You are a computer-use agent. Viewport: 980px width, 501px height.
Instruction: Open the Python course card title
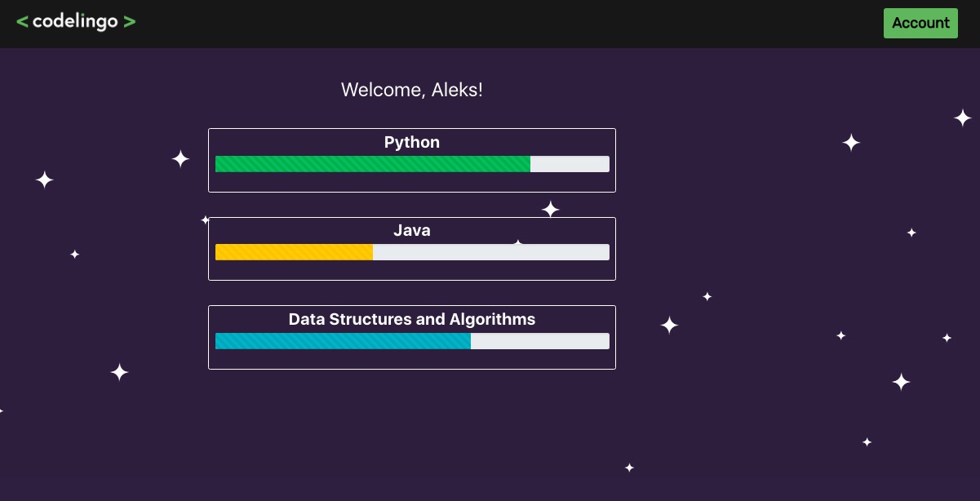[x=412, y=142]
